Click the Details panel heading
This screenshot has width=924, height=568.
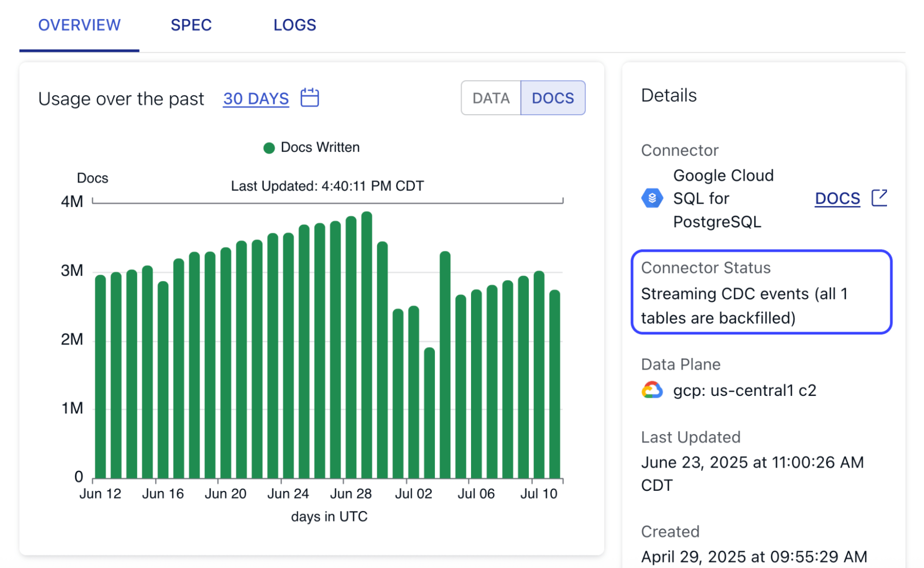[x=669, y=95]
